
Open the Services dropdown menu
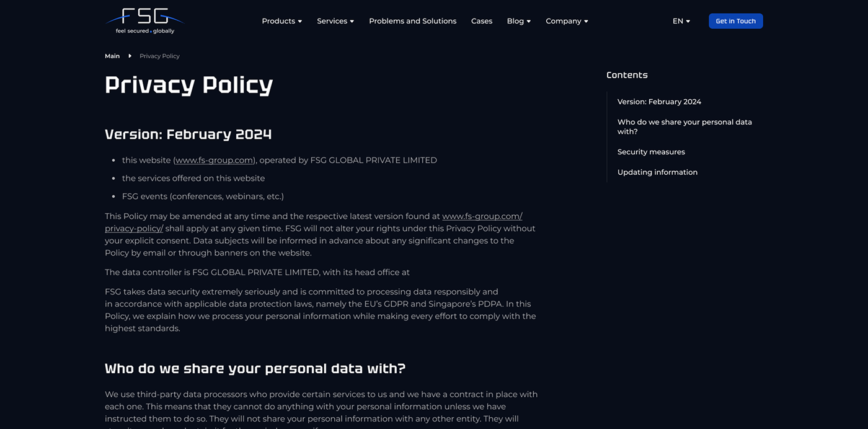point(335,21)
